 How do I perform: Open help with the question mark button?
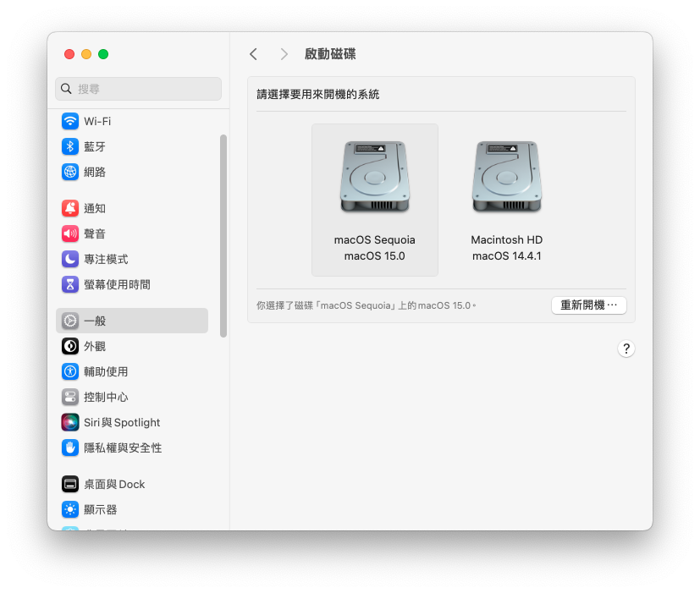pyautogui.click(x=626, y=349)
